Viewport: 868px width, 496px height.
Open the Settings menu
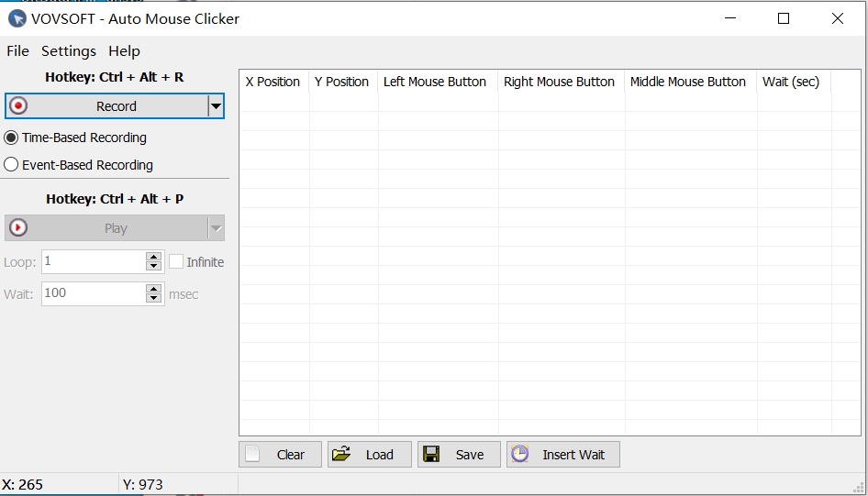click(69, 50)
